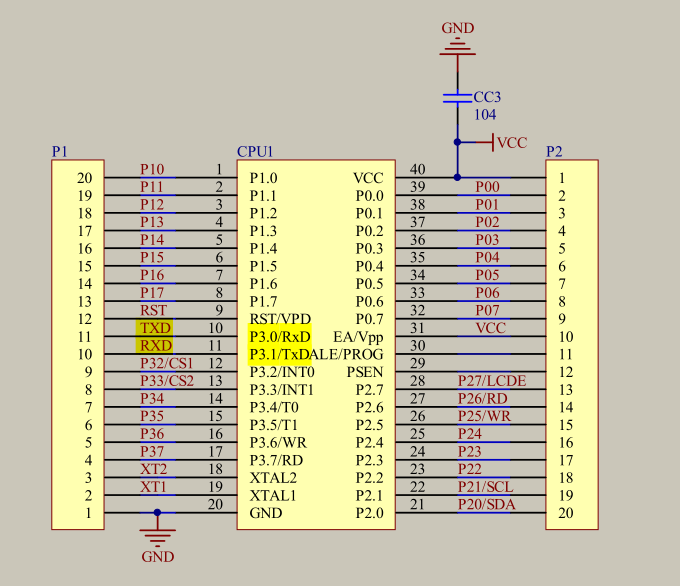
Task: Select the P32/CS1 net label
Action: click(x=167, y=363)
